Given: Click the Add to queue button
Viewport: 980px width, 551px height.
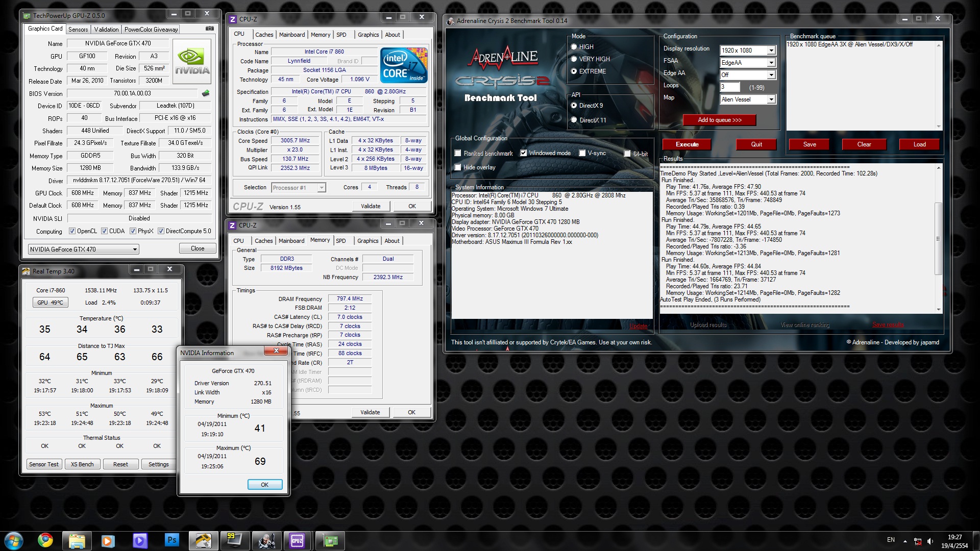Looking at the screenshot, I should point(719,120).
